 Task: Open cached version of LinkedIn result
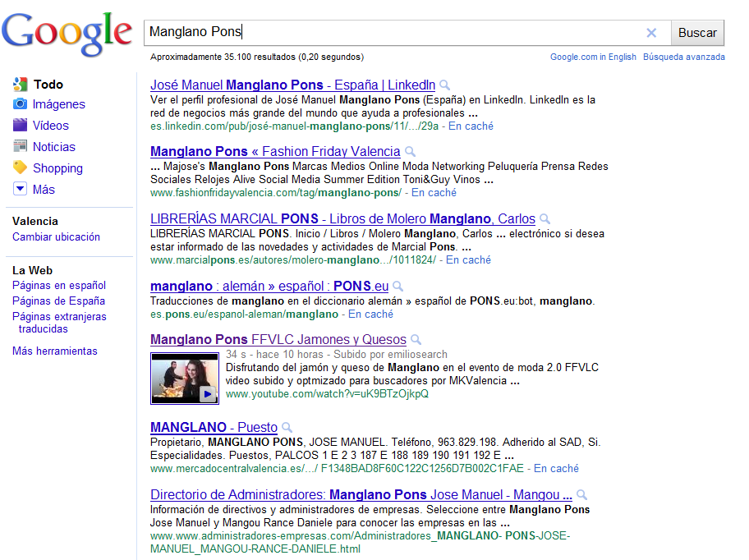[471, 126]
